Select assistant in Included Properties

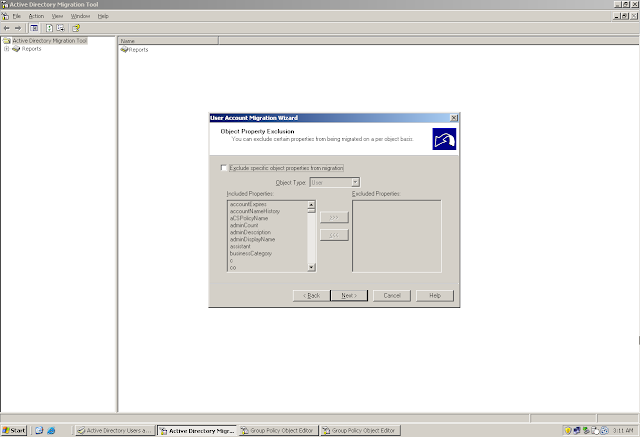click(240, 246)
